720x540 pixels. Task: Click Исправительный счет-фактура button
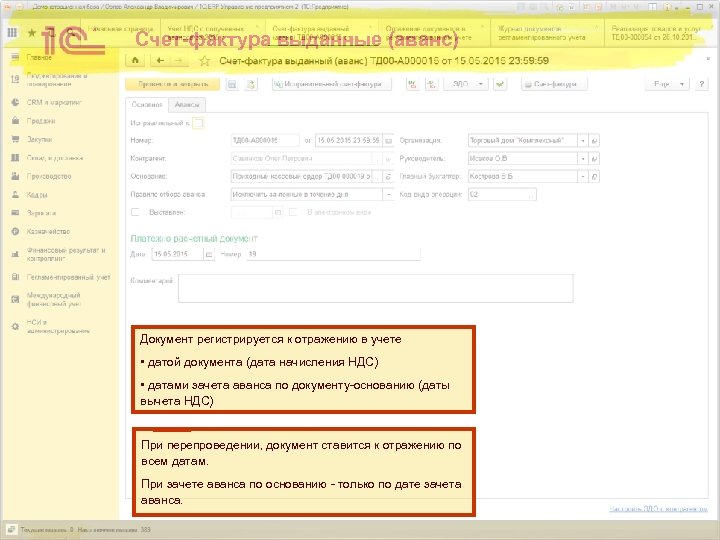[332, 84]
